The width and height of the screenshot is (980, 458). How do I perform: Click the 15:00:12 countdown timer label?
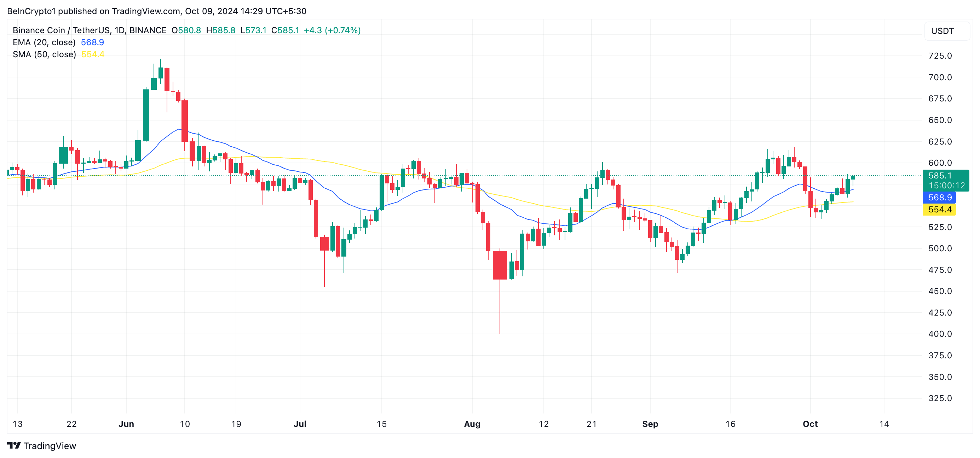946,186
